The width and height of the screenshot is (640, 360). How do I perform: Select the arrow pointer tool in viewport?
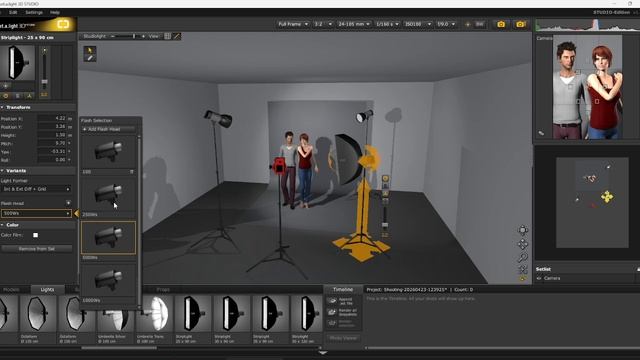[x=90, y=50]
